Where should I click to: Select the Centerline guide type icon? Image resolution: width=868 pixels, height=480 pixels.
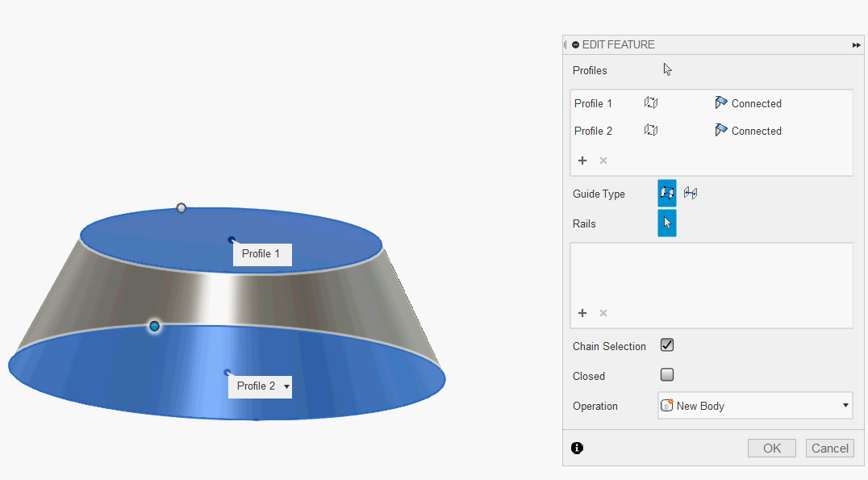pyautogui.click(x=691, y=193)
